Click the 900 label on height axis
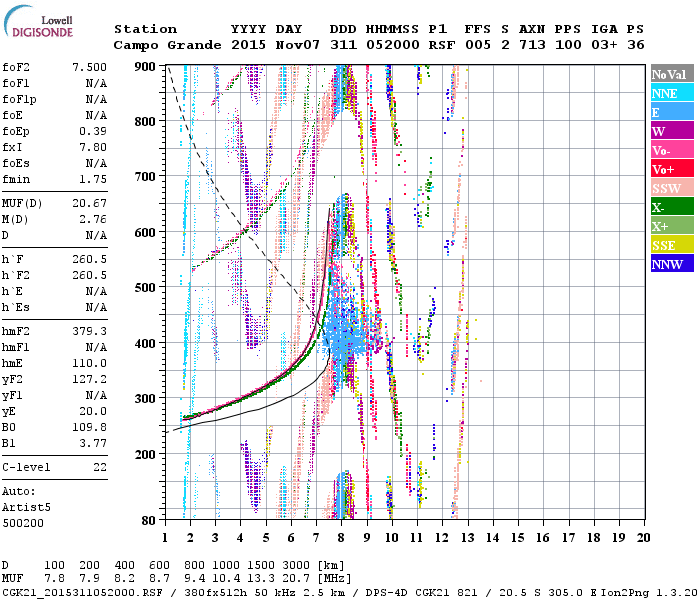This screenshot has width=700, height=600. click(145, 67)
